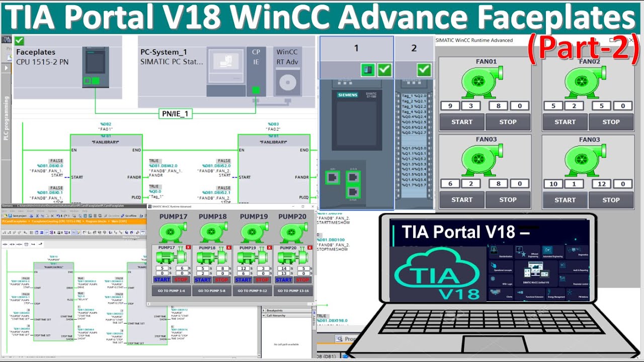Click the Siemens CPU display screen
The height and width of the screenshot is (362, 644).
click(357, 123)
